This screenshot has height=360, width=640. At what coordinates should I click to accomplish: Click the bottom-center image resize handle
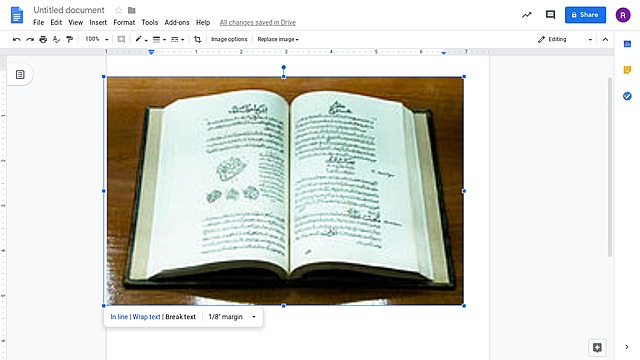pyautogui.click(x=284, y=306)
